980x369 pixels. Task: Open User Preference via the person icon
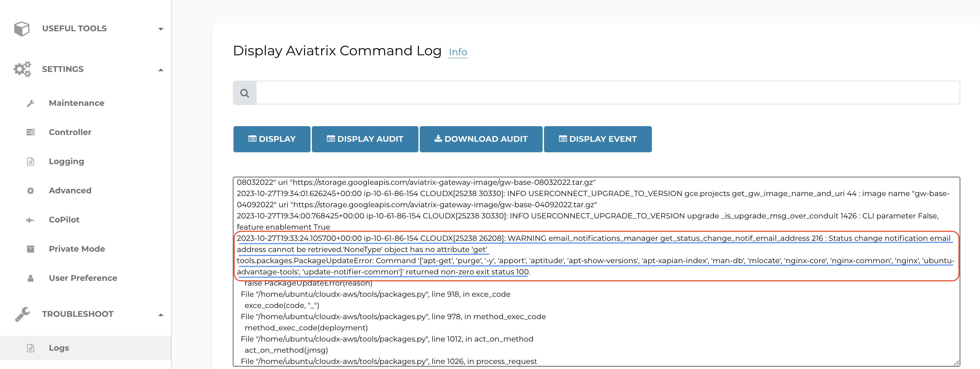[31, 278]
